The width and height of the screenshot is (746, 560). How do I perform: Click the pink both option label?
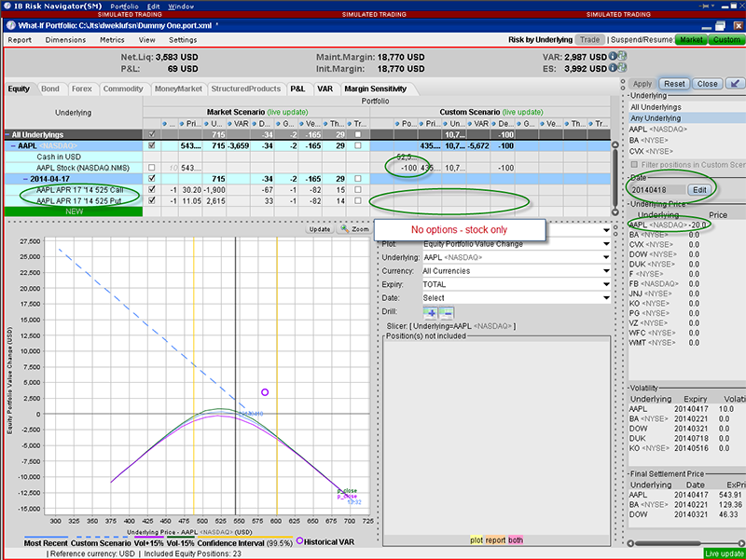coord(516,540)
